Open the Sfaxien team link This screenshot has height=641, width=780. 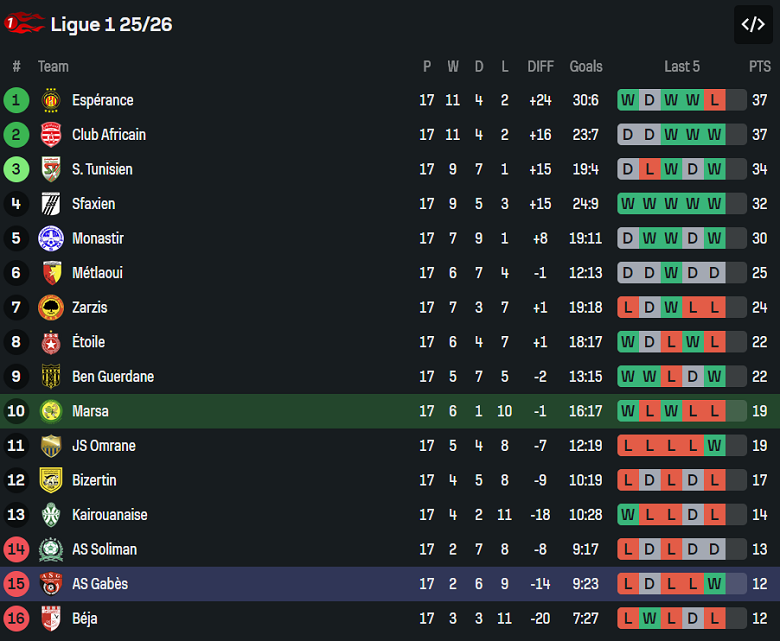click(x=93, y=204)
